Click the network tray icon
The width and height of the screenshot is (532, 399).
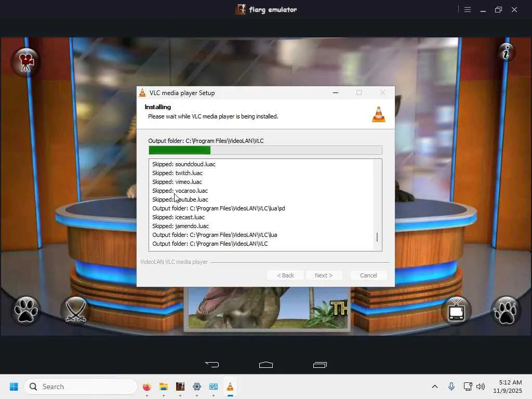(468, 387)
